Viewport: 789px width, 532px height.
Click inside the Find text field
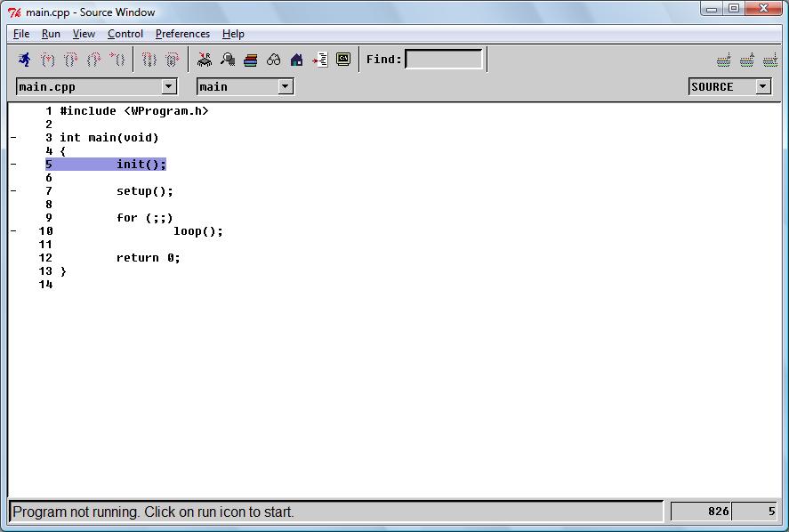[x=444, y=60]
